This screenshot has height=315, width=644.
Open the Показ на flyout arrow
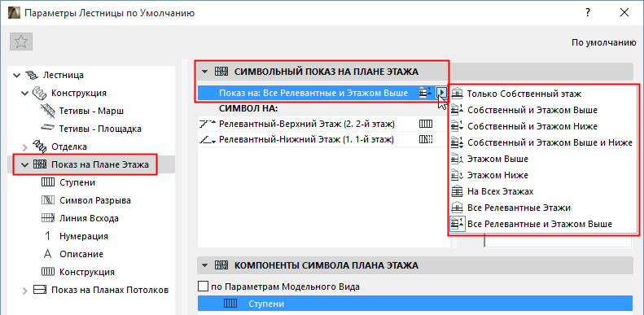(x=441, y=94)
